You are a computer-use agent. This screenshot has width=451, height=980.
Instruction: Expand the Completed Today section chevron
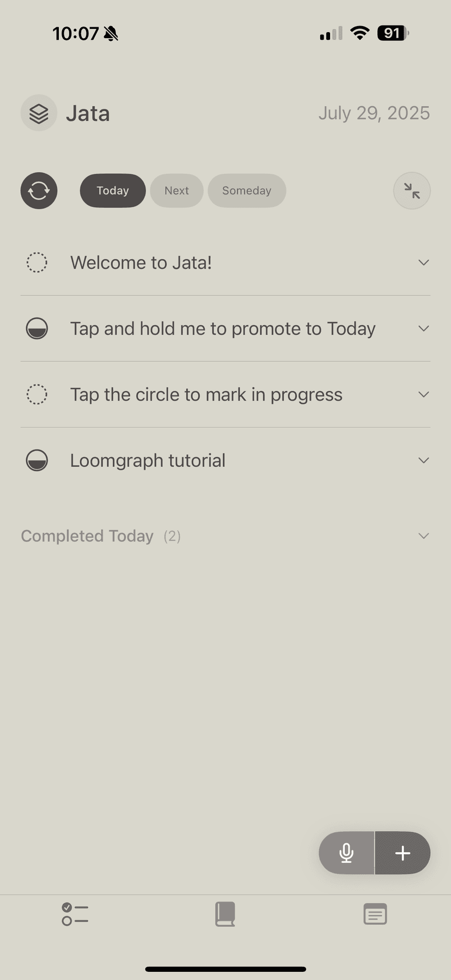[423, 536]
